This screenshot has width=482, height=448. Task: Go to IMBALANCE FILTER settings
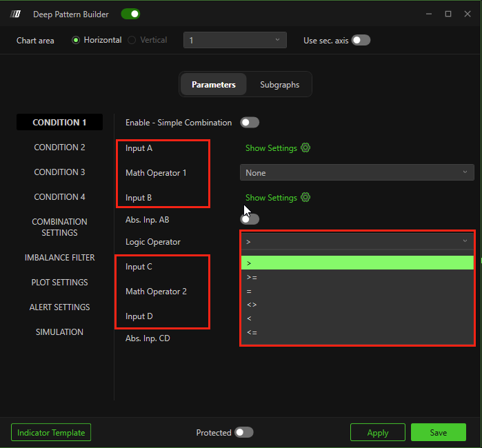60,258
